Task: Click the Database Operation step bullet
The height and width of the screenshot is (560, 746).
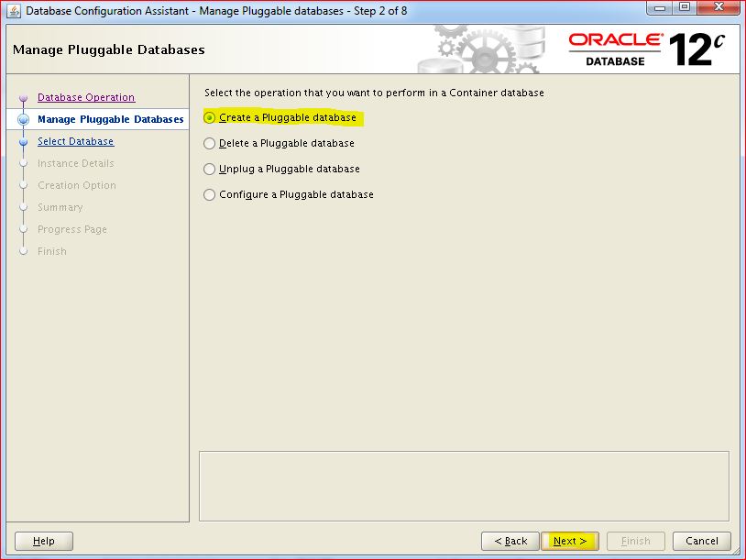Action: coord(24,98)
